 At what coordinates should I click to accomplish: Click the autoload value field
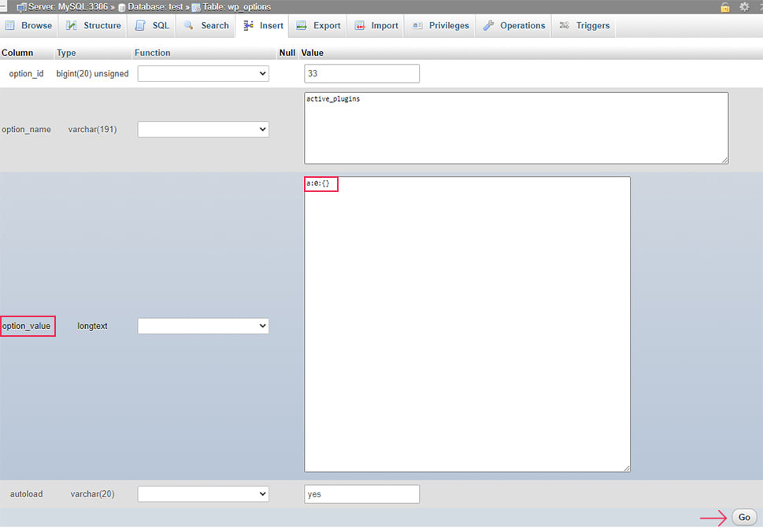[x=361, y=494]
